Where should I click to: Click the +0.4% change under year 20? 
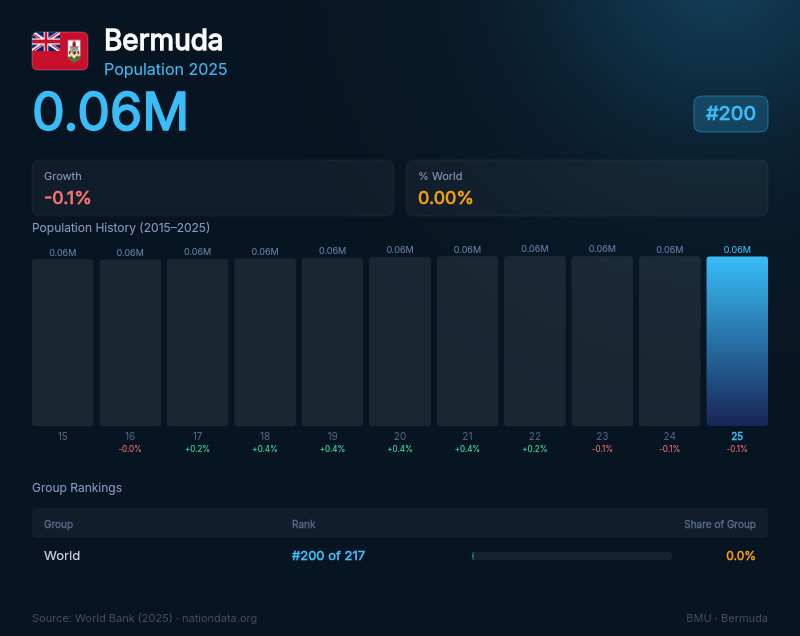(400, 449)
